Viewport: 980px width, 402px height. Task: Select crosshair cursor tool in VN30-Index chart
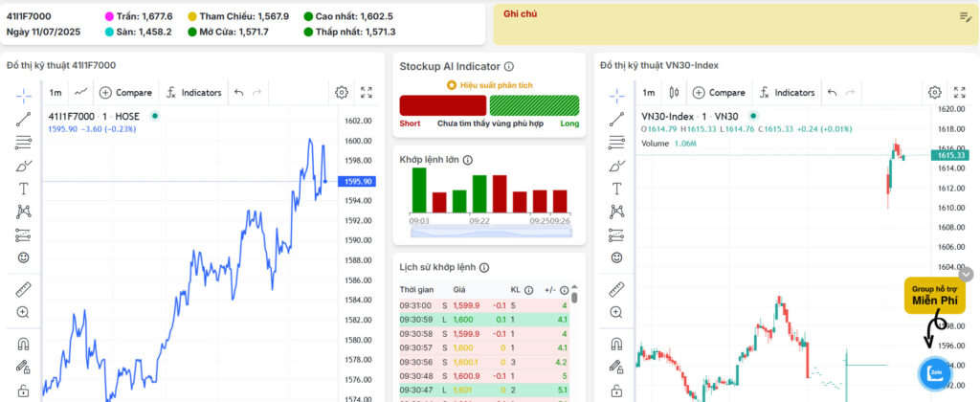(x=617, y=96)
